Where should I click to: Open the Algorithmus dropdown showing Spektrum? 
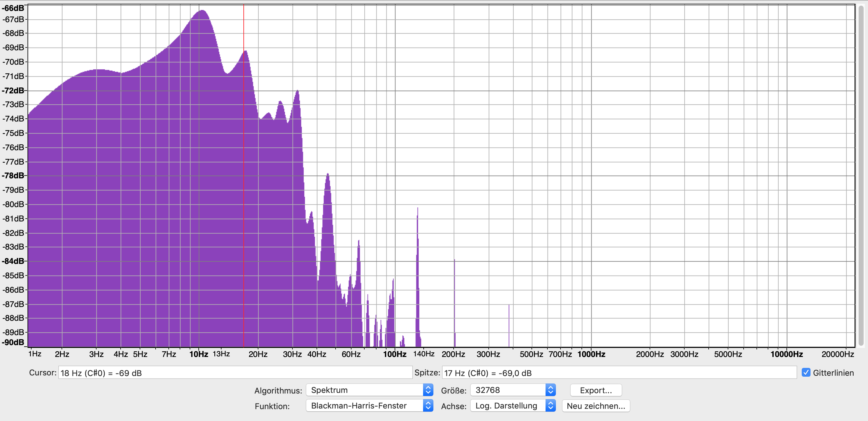click(369, 390)
